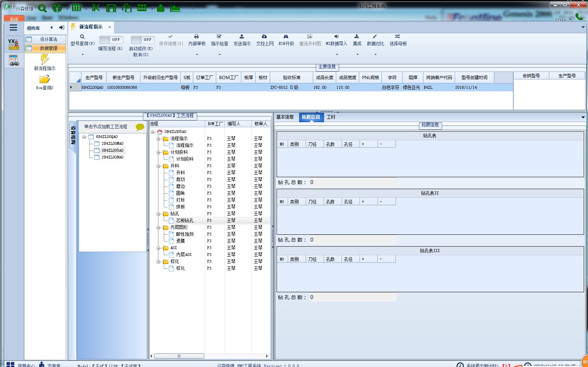
Task: Select the green scissors icon
Action: (x=96, y=8)
